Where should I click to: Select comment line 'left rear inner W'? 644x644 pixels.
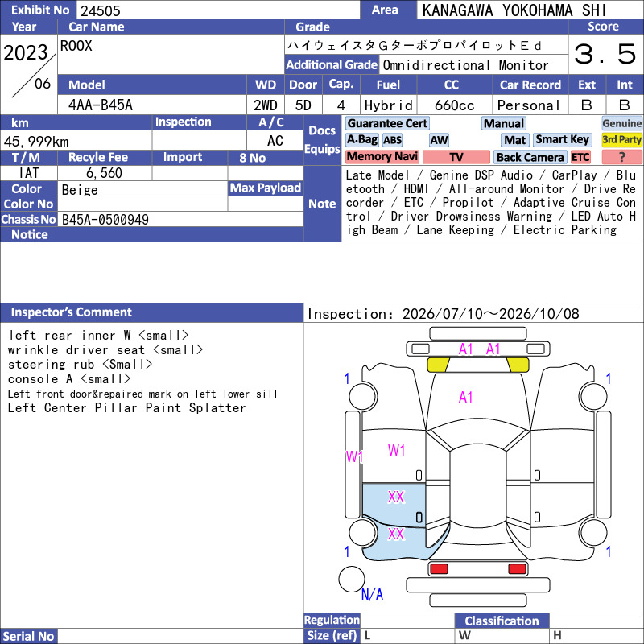pyautogui.click(x=98, y=335)
